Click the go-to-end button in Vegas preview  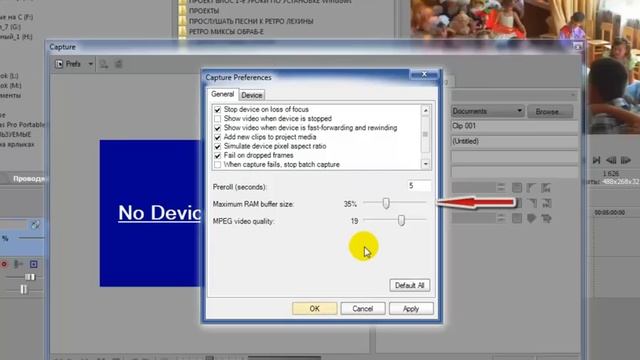pos(596,160)
